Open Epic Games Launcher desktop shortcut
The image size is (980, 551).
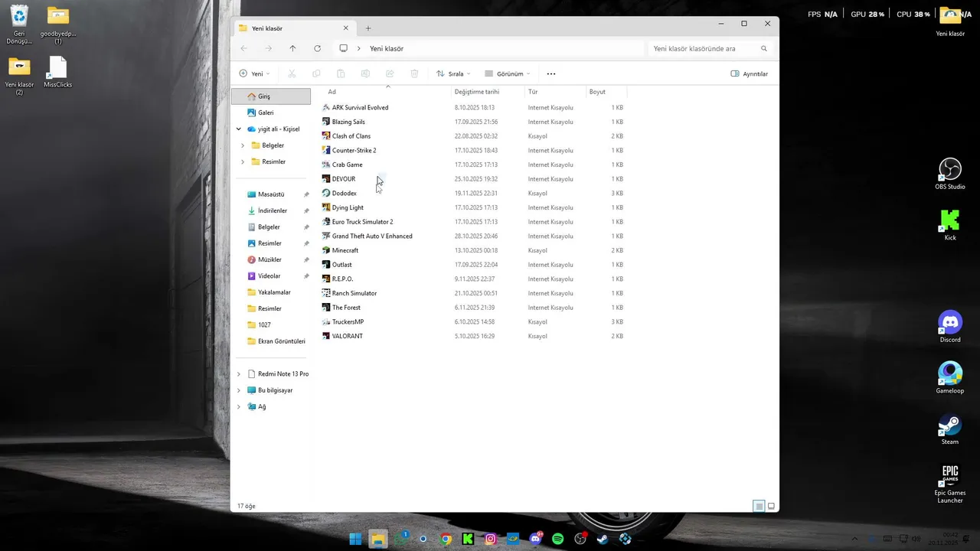[x=950, y=484]
